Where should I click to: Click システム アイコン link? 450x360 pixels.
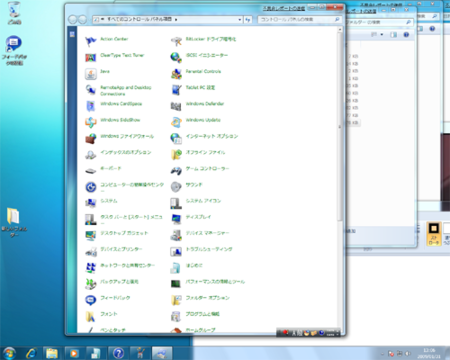click(x=203, y=201)
